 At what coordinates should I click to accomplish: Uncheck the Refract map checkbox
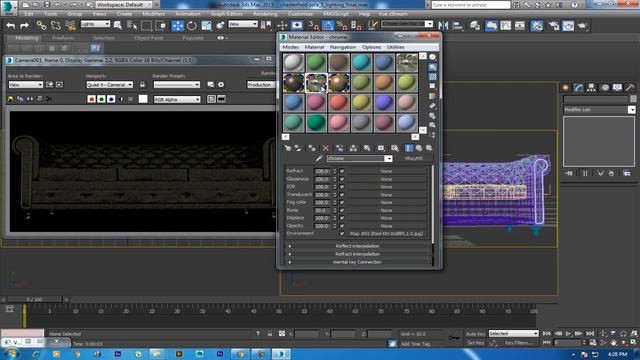[342, 171]
